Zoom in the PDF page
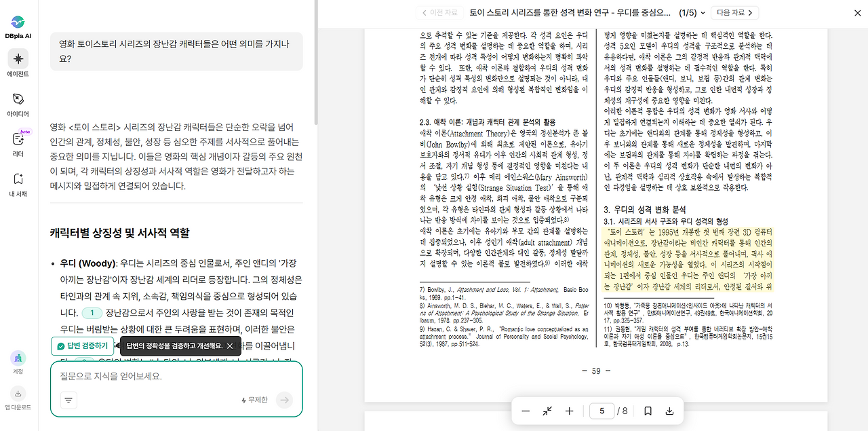This screenshot has width=868, height=431. (570, 411)
